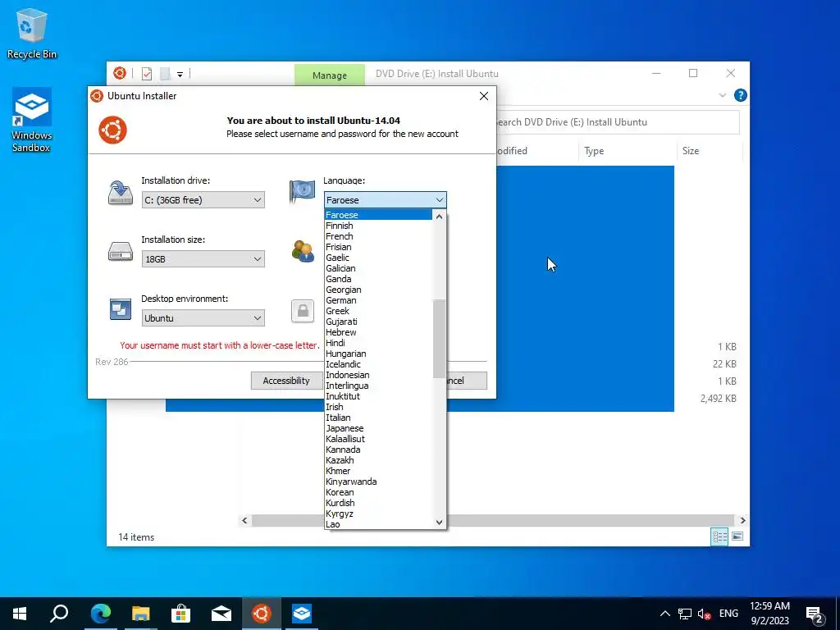Open Customize Quick Access Toolbar arrow
840x630 pixels.
coord(180,75)
